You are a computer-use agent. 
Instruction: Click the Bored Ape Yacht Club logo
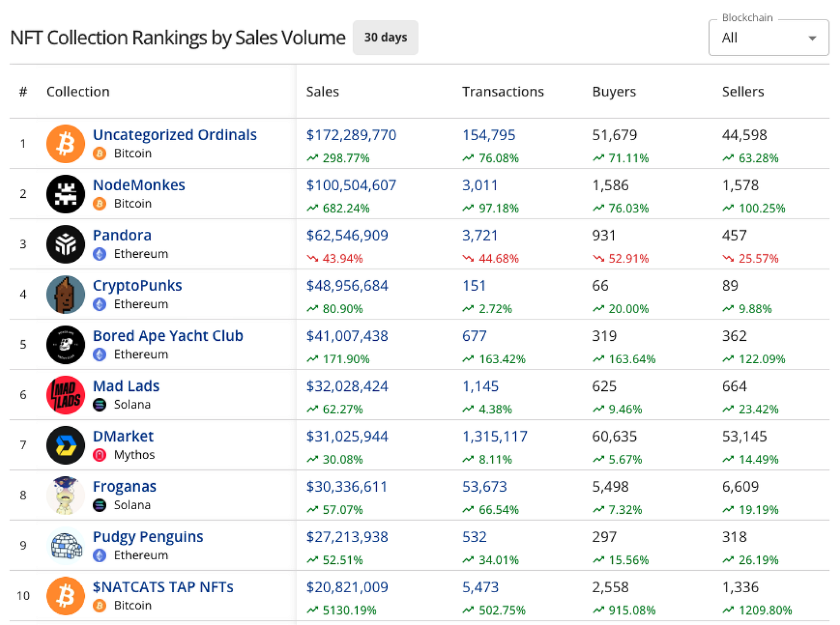click(x=65, y=344)
